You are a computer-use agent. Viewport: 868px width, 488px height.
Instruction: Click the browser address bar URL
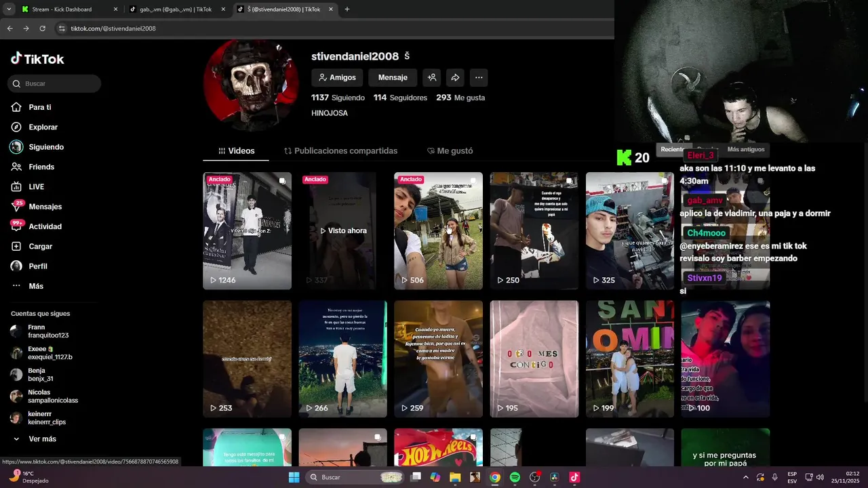pyautogui.click(x=113, y=28)
